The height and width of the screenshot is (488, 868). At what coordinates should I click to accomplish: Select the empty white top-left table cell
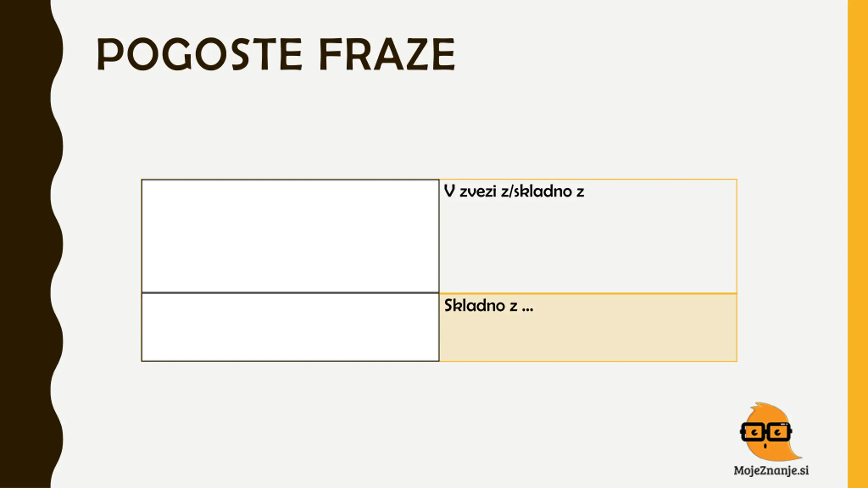pyautogui.click(x=290, y=236)
